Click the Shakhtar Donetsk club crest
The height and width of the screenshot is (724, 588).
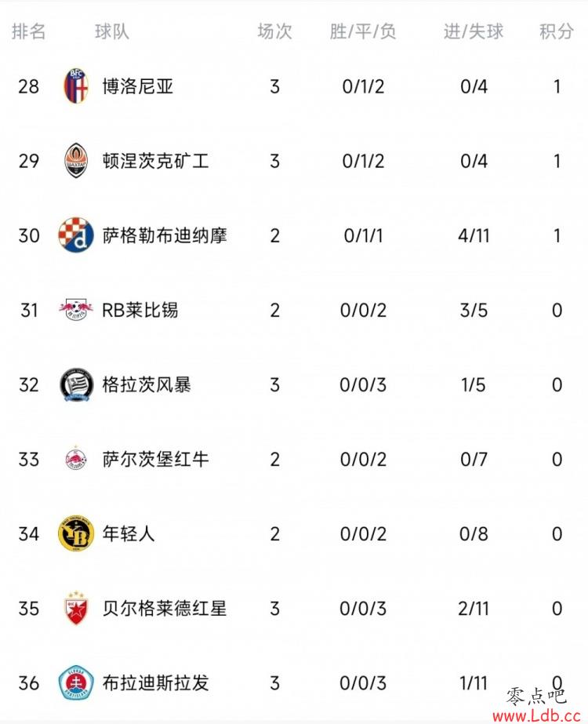click(76, 161)
